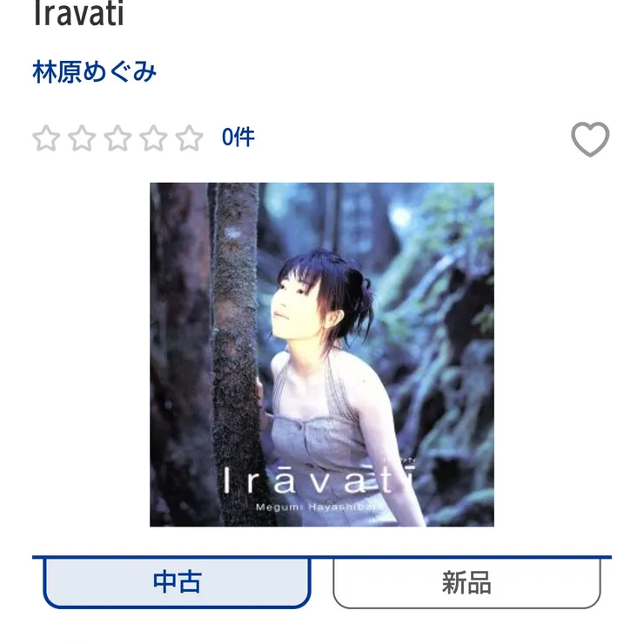Image resolution: width=644 pixels, height=644 pixels.
Task: Click the blue tab underline bar
Action: (322, 557)
